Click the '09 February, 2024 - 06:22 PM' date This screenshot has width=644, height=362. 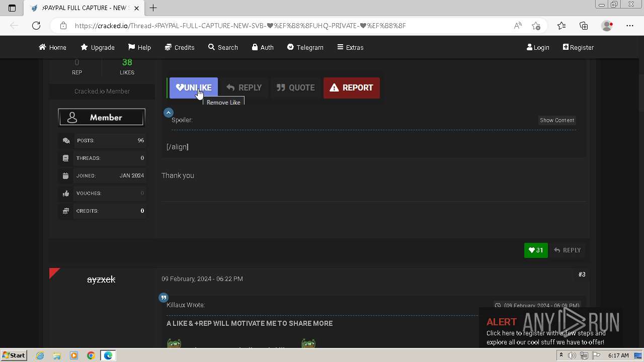(202, 279)
